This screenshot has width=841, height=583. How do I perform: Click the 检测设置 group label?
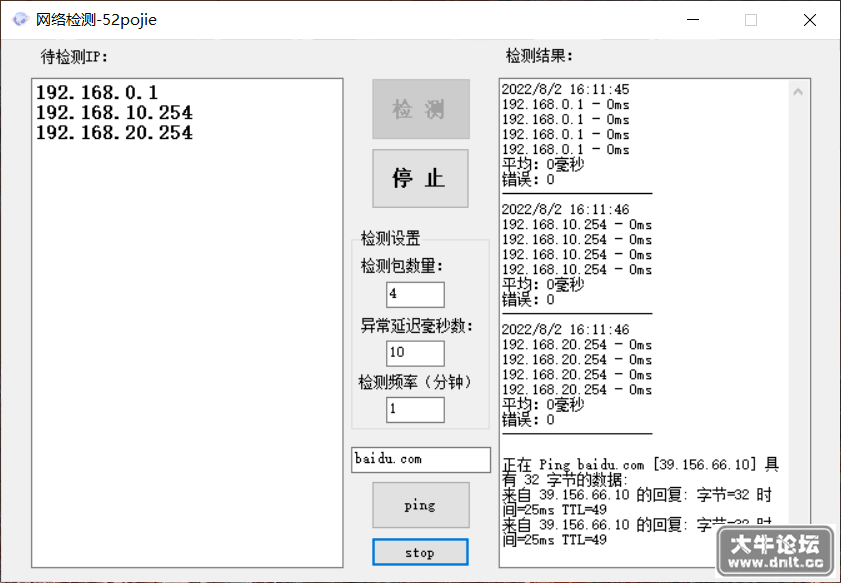(x=390, y=238)
